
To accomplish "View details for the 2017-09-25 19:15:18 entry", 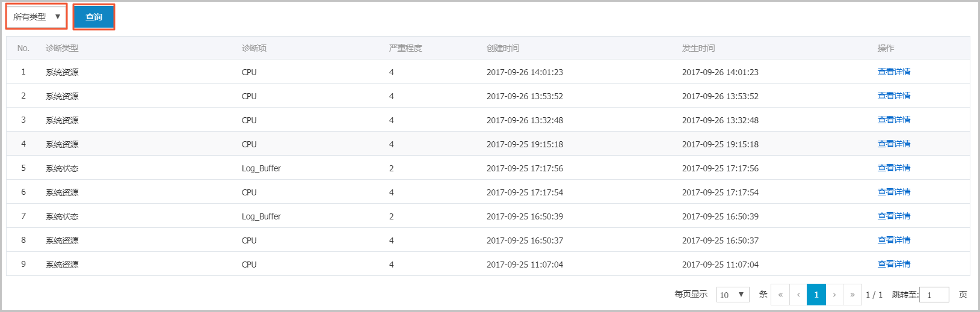I will coord(894,144).
